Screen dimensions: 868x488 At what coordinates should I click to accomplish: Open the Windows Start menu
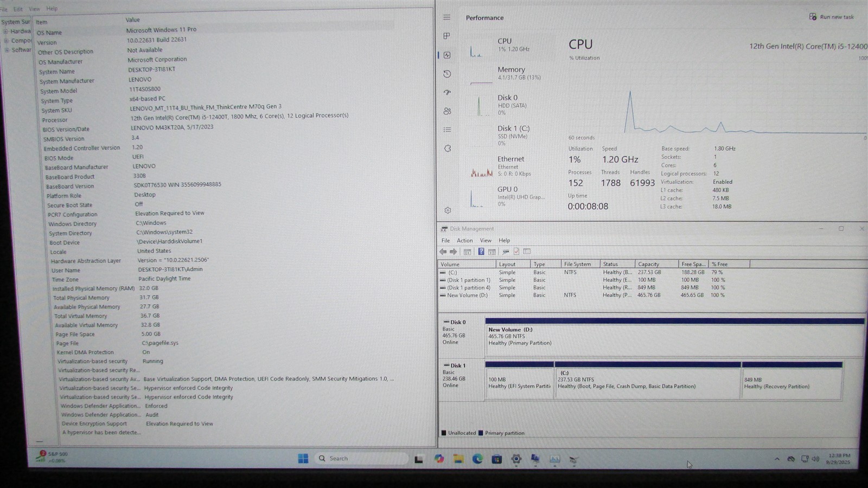(303, 459)
